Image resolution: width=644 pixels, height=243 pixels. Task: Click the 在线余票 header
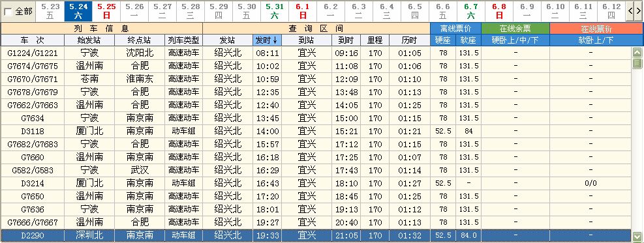[515, 29]
